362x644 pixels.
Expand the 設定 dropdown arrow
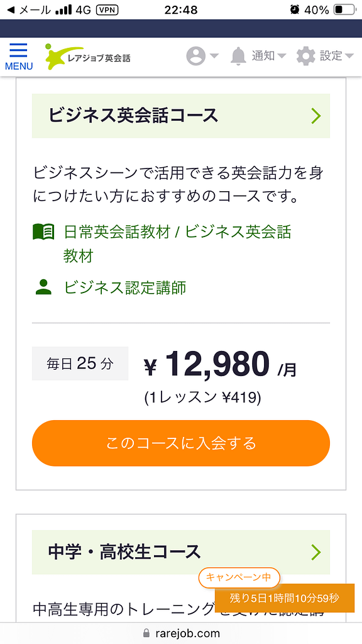click(x=351, y=56)
